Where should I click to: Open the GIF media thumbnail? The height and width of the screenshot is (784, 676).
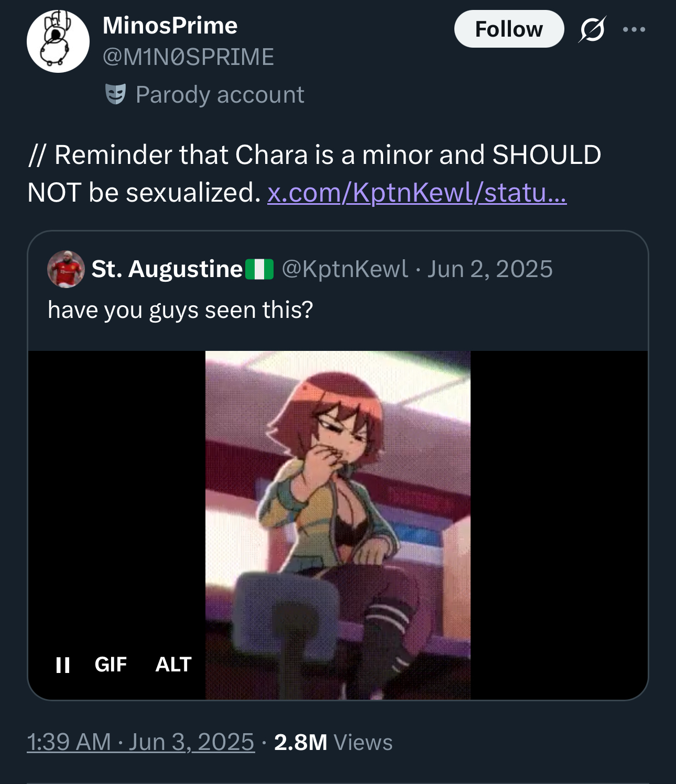pyautogui.click(x=337, y=525)
